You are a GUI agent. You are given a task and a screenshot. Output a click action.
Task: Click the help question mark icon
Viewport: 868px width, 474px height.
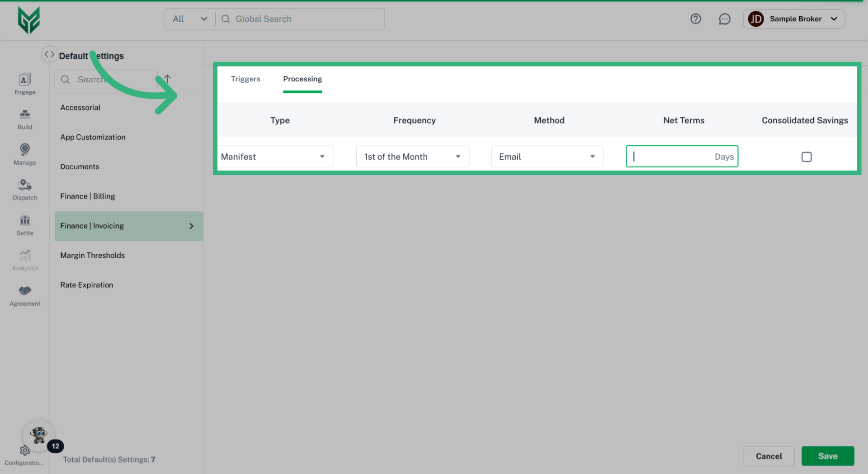[696, 19]
